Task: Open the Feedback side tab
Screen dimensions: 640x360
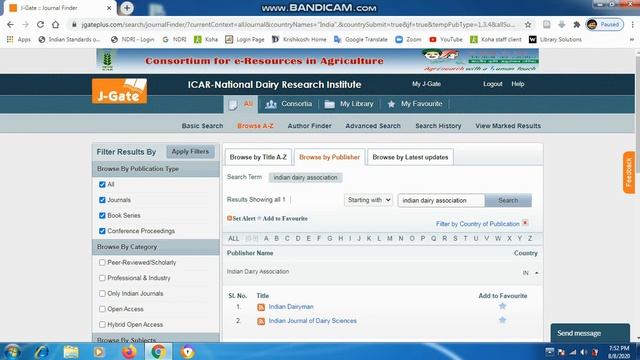Action: pyautogui.click(x=629, y=172)
